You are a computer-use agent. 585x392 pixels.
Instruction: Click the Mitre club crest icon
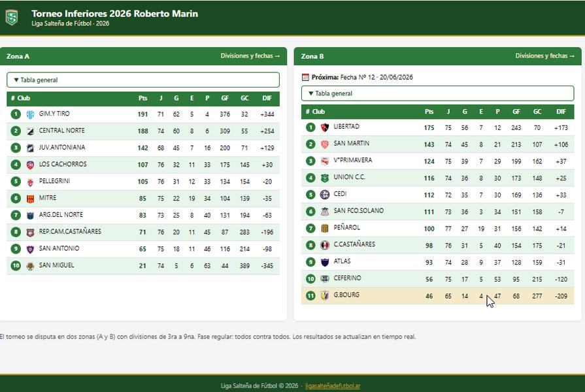pos(30,199)
